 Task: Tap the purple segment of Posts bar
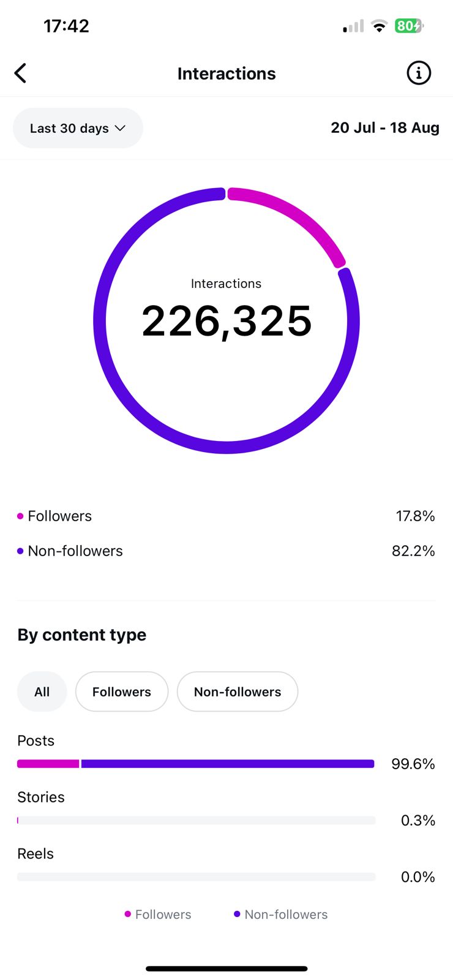tap(227, 764)
